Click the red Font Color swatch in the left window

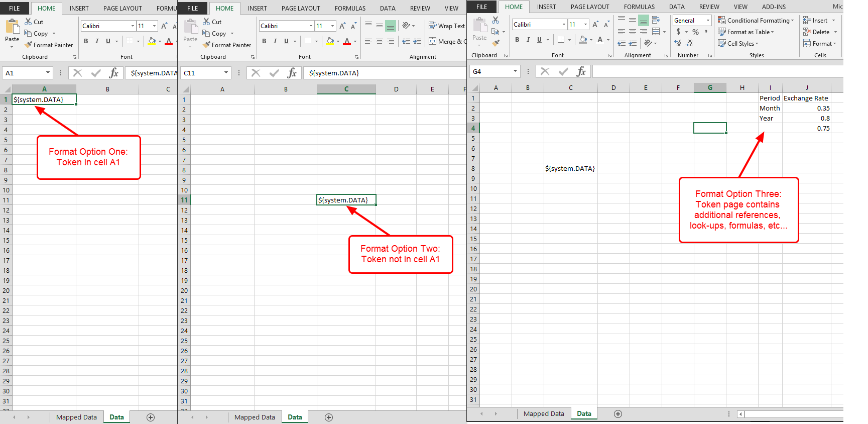169,41
